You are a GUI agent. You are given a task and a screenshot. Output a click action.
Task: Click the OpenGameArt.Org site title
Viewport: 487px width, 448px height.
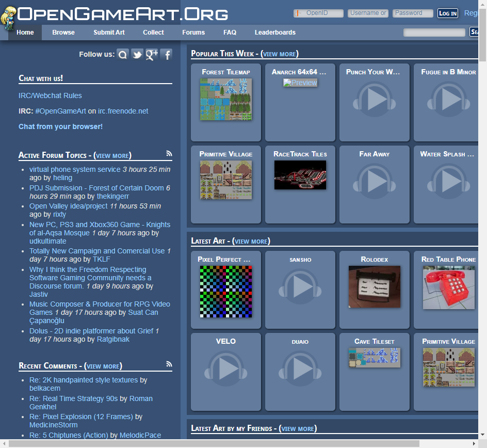point(122,14)
